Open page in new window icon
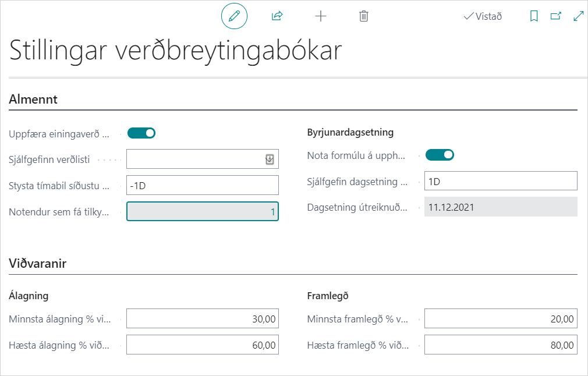588x376 pixels. tap(556, 16)
